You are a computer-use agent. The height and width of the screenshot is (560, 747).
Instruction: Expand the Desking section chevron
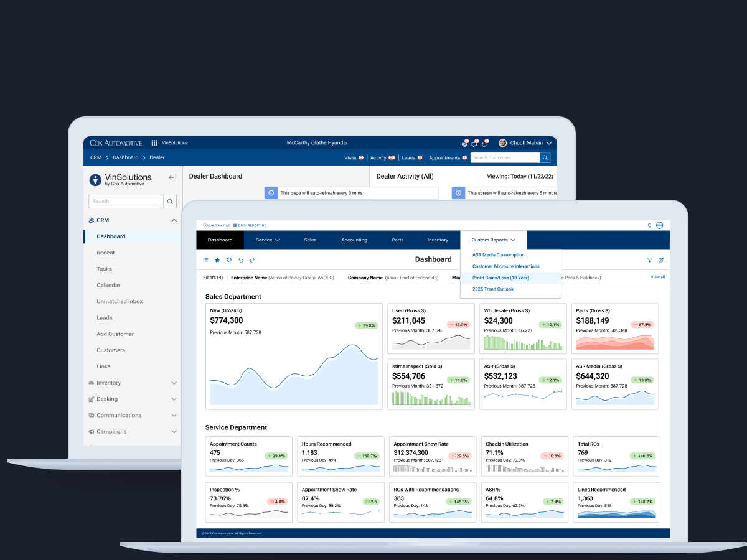coord(174,399)
